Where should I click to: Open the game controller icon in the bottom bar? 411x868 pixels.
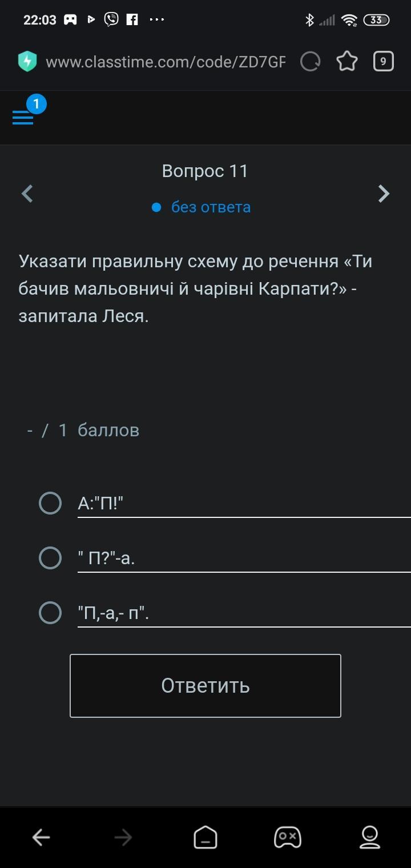click(288, 838)
